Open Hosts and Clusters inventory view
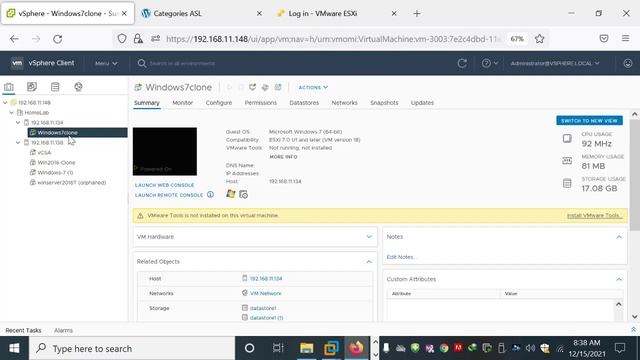Screen dimensions: 640x360 (x=9, y=87)
